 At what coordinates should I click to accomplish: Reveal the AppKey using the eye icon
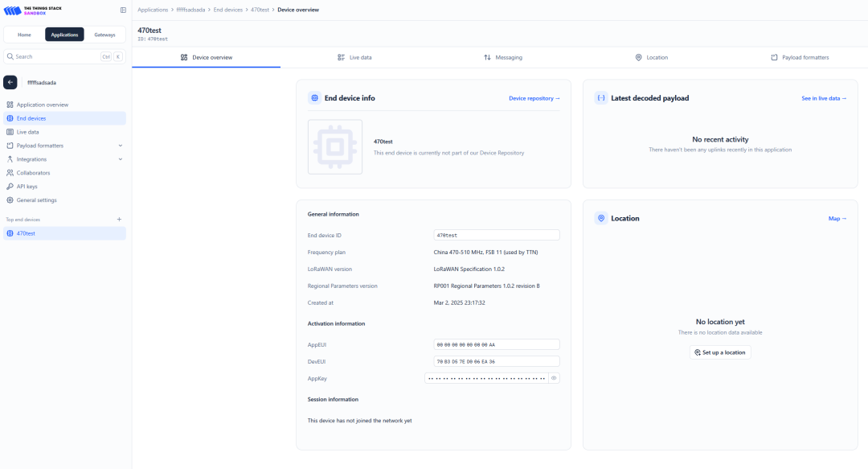pos(554,378)
